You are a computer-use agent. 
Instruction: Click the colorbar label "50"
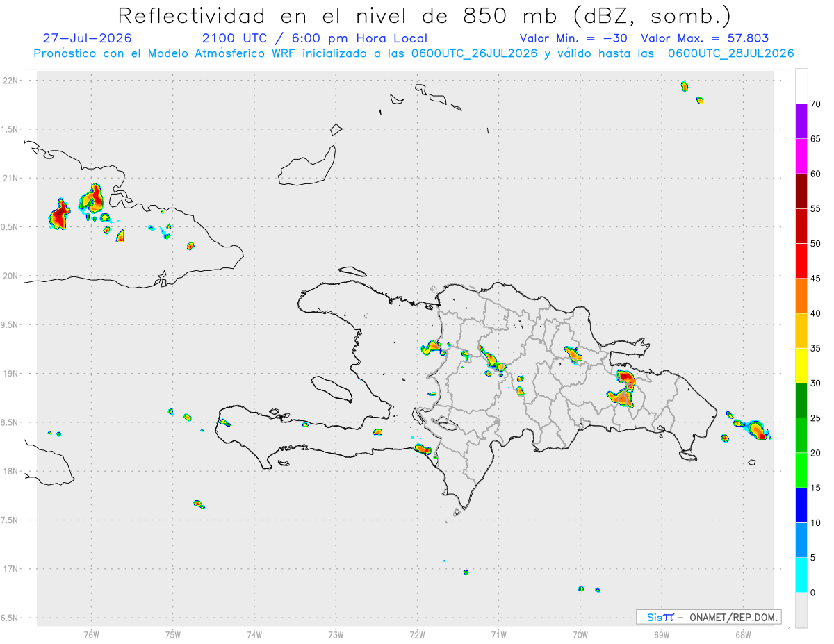click(815, 244)
